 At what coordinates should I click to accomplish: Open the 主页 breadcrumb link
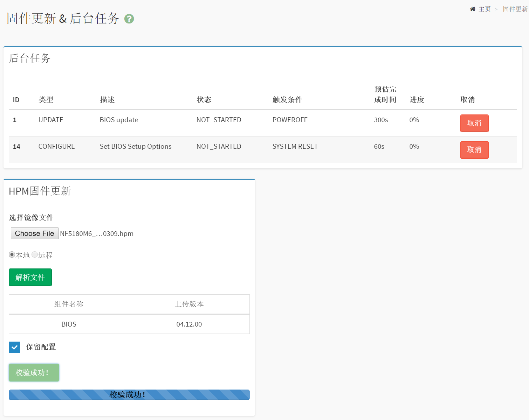485,9
